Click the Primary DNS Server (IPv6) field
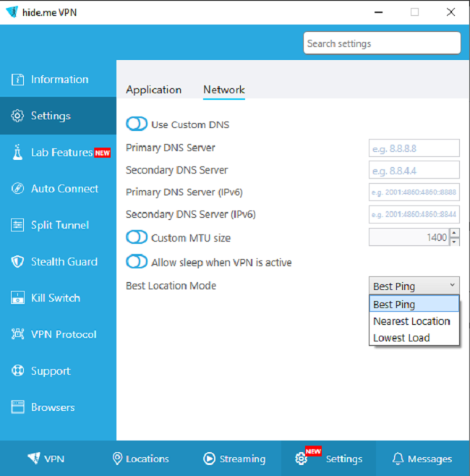The image size is (470, 476). click(x=414, y=192)
